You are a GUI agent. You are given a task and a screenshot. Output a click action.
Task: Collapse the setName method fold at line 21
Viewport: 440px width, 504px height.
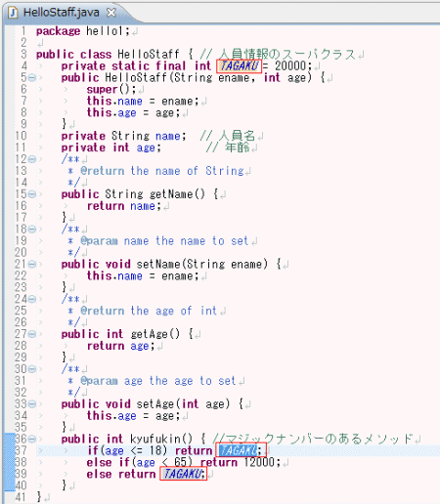[32, 264]
